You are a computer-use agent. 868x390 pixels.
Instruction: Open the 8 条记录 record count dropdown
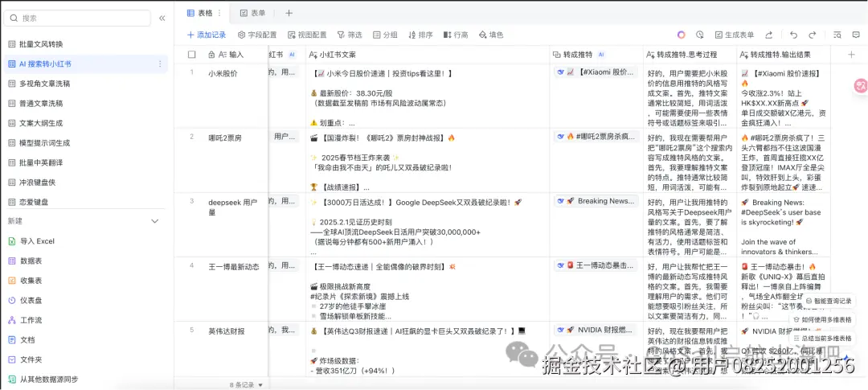246,384
